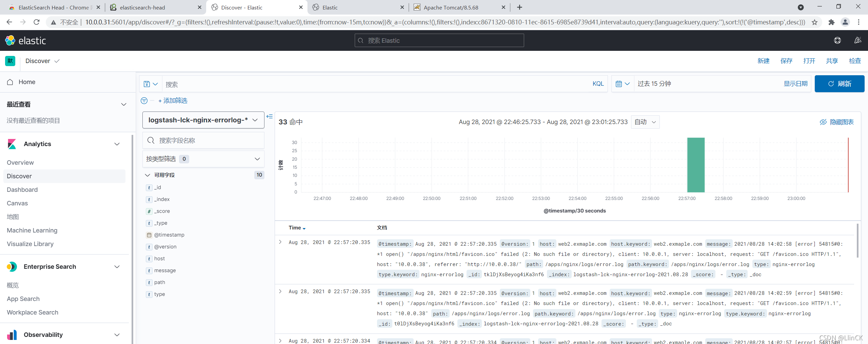The width and height of the screenshot is (868, 344).
Task: Reload the browser page
Action: [37, 22]
